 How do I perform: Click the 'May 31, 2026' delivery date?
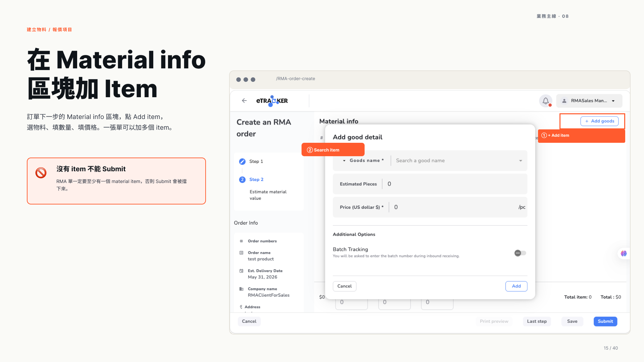click(x=262, y=277)
